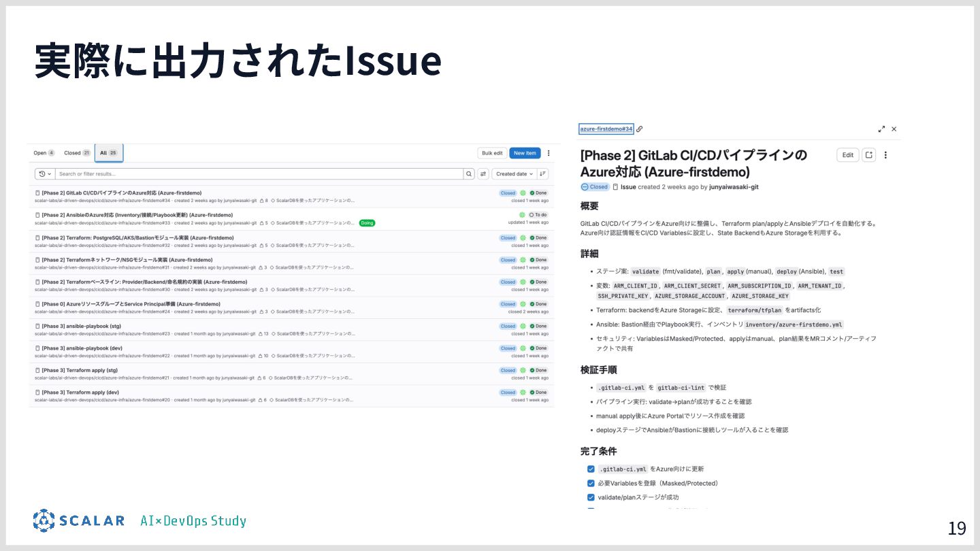980x551 pixels.
Task: Click Done status on the GitLab CI/CD row
Action: tap(538, 193)
